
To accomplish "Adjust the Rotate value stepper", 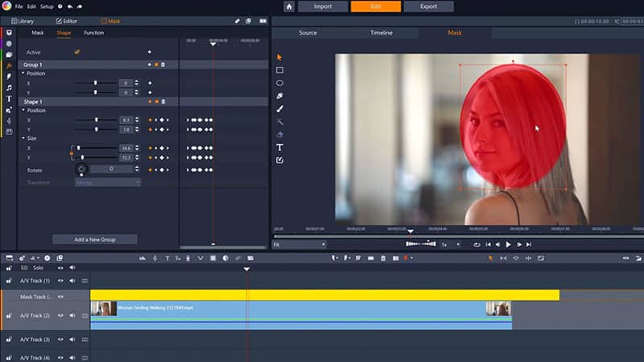I will (x=137, y=169).
